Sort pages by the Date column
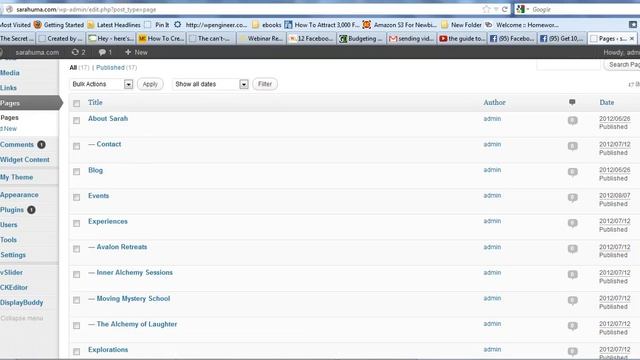 point(607,102)
